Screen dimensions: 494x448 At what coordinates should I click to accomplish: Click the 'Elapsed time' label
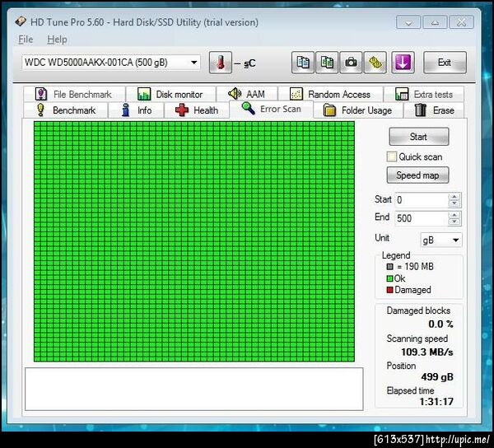pyautogui.click(x=410, y=390)
